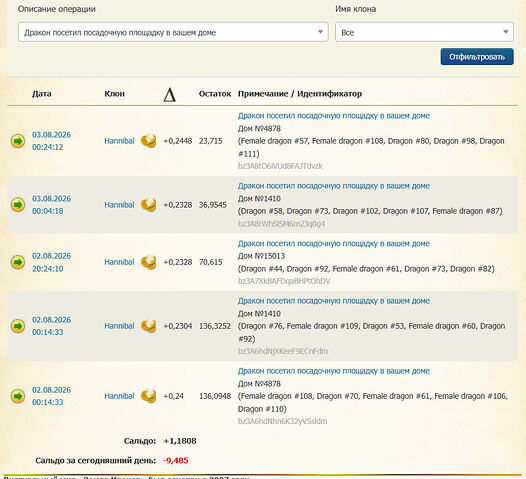Open Hannibal link in the +0,2304 row
Screen dimensions: 526x479
(x=119, y=326)
